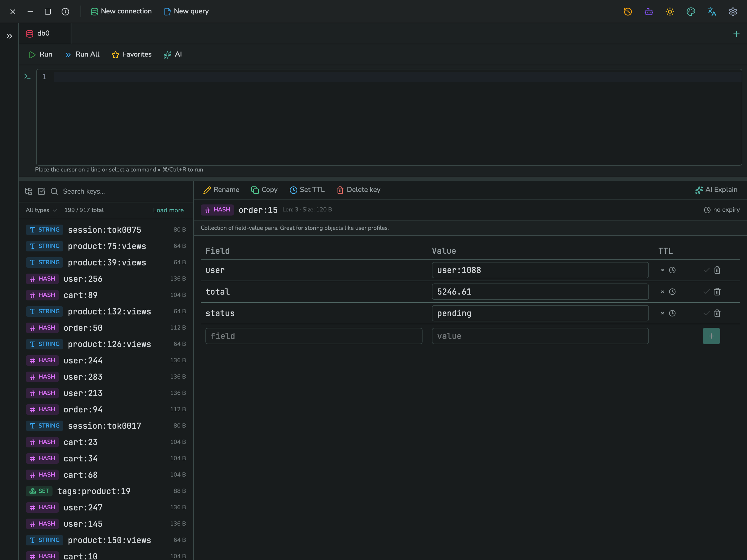This screenshot has width=747, height=560.
Task: Delete the user field trash icon
Action: click(x=717, y=270)
